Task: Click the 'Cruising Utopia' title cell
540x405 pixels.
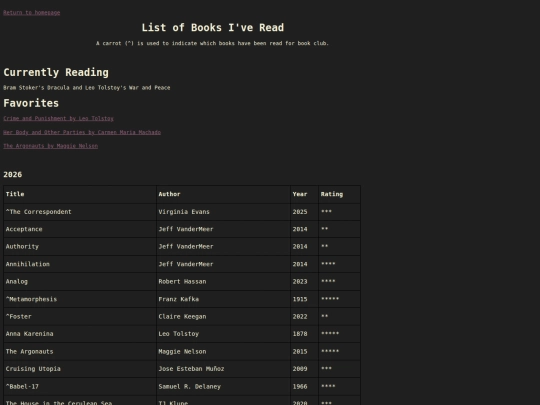Action: tap(80, 369)
